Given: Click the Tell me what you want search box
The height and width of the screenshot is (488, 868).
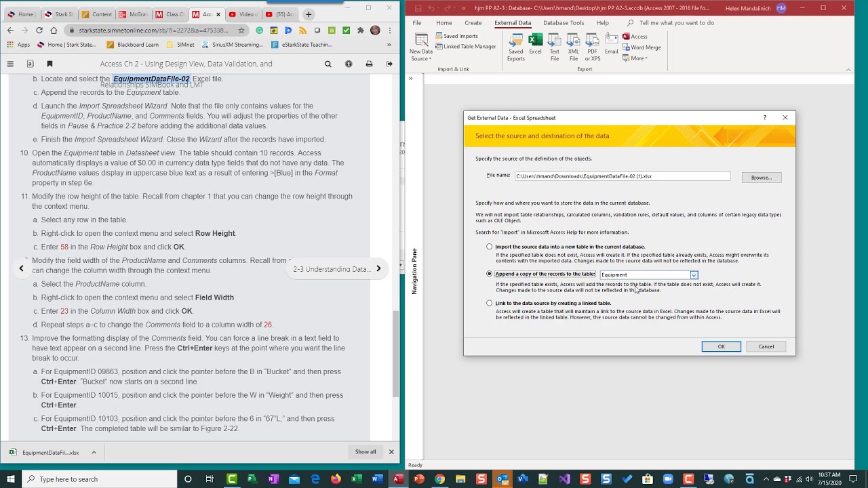Looking at the screenshot, I should pyautogui.click(x=677, y=22).
